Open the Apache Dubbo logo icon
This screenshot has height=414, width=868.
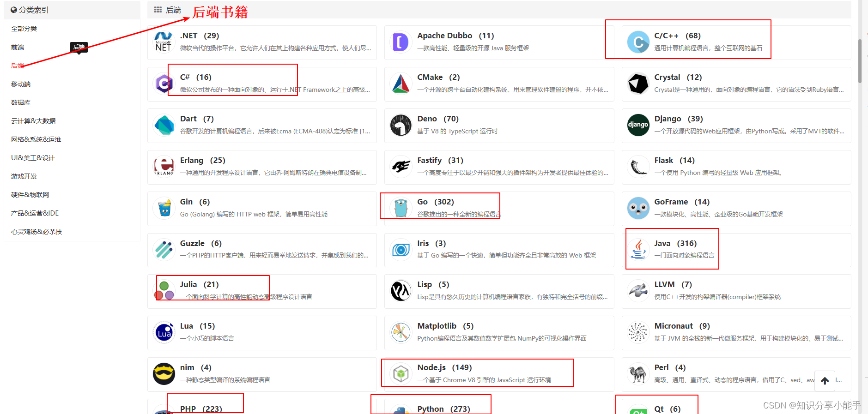pos(401,42)
